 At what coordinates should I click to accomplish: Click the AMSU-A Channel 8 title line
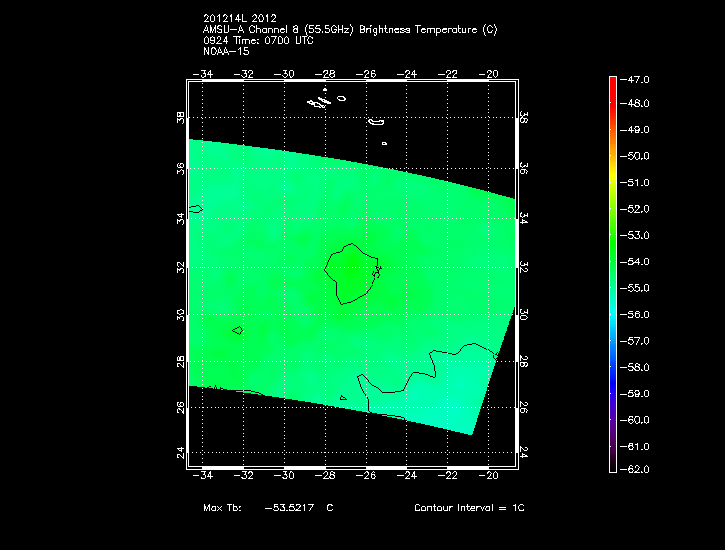tap(349, 29)
